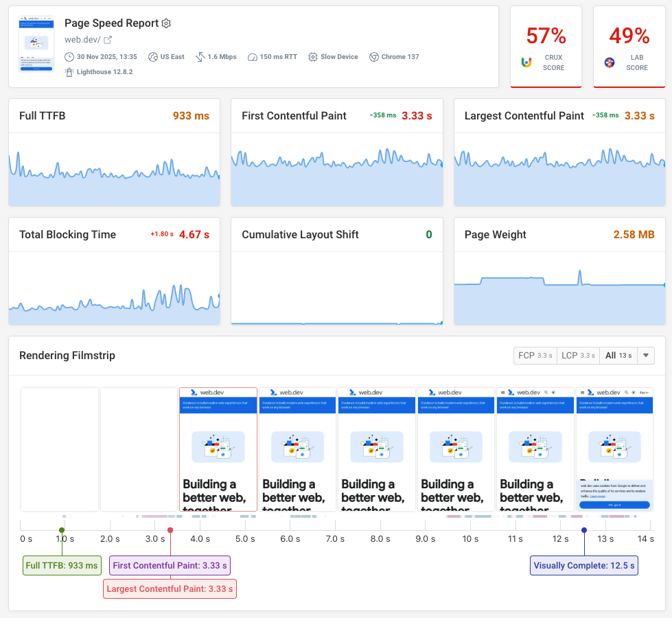Click the page preview thumbnail in the header
This screenshot has height=618, width=672.
click(36, 45)
